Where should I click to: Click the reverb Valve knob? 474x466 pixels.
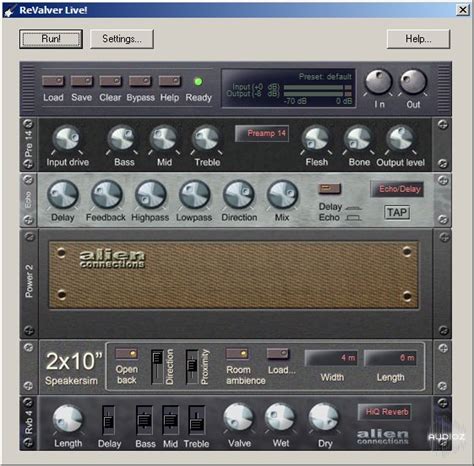239,418
